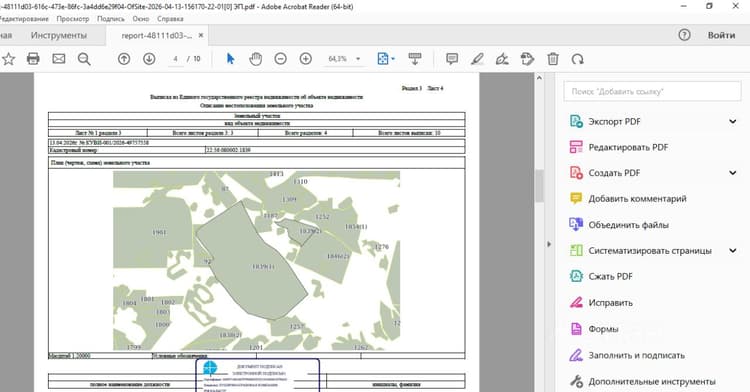Click scroll up arrow of document

[x=539, y=77]
